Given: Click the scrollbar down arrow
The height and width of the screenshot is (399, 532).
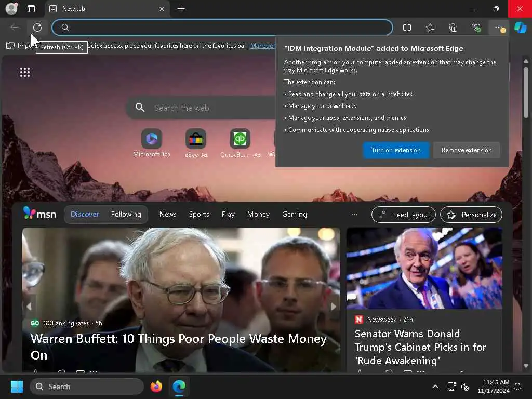Looking at the screenshot, I should (526, 366).
